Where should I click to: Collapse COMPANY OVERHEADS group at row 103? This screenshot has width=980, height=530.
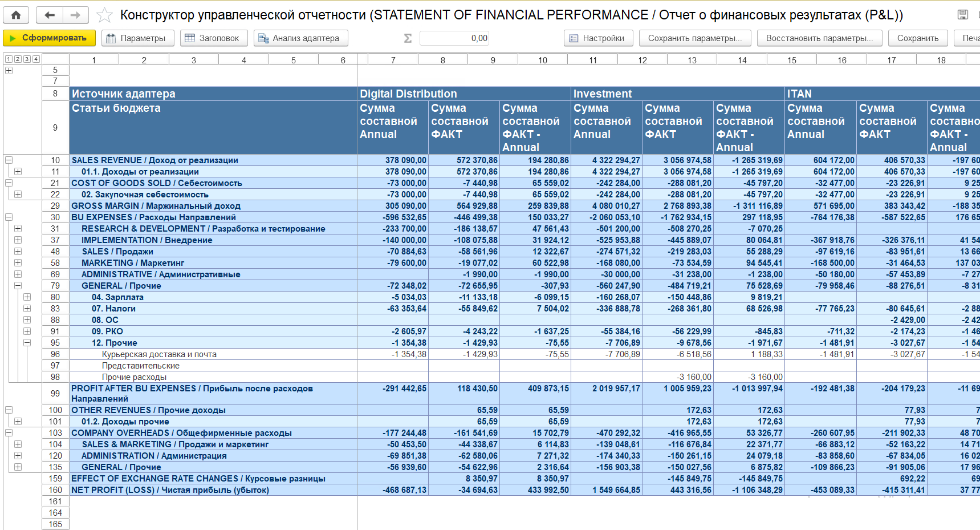(9, 433)
